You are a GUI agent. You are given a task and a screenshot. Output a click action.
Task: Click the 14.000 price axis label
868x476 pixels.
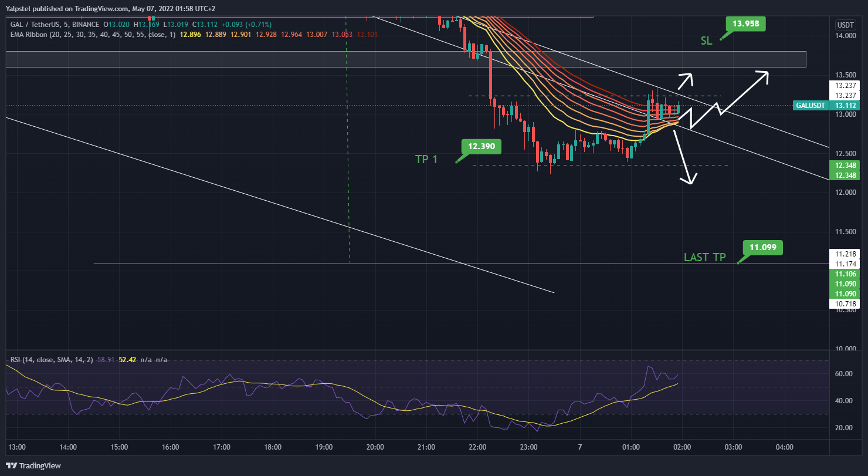tap(845, 36)
